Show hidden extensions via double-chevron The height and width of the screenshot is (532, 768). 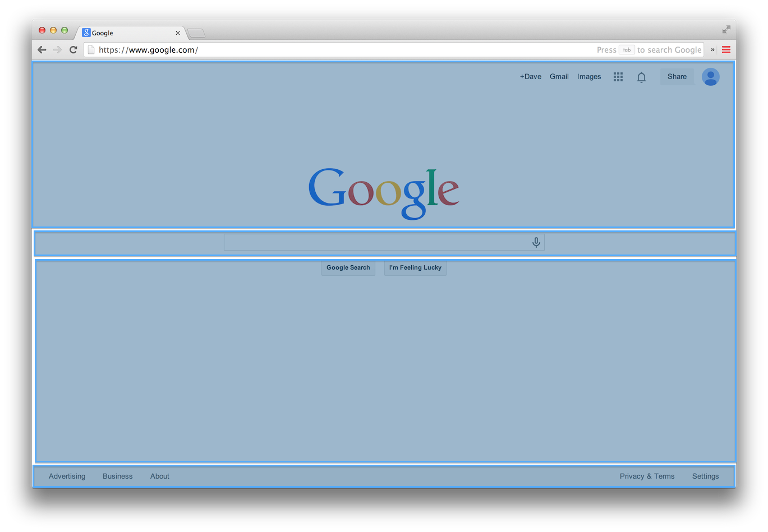(x=712, y=49)
